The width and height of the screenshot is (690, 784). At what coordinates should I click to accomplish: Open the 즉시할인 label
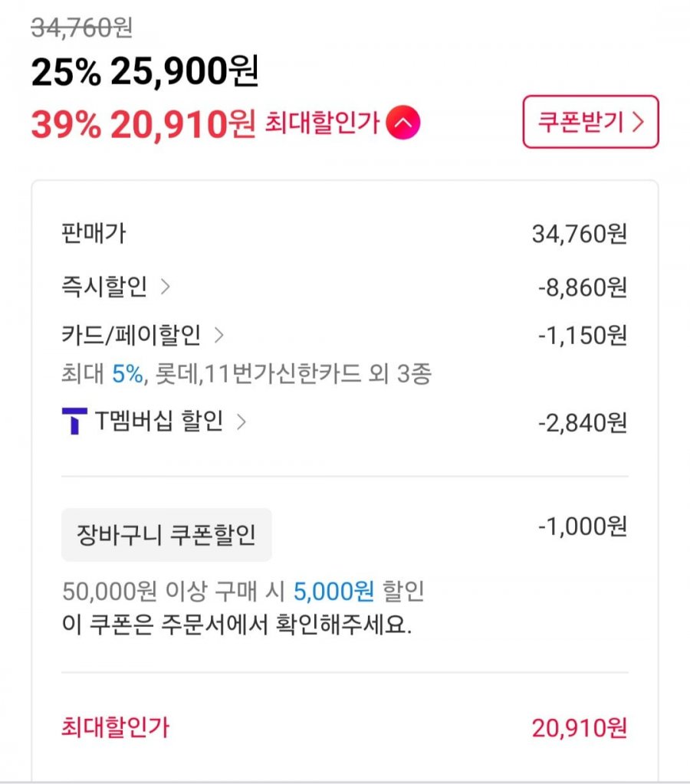click(x=104, y=287)
